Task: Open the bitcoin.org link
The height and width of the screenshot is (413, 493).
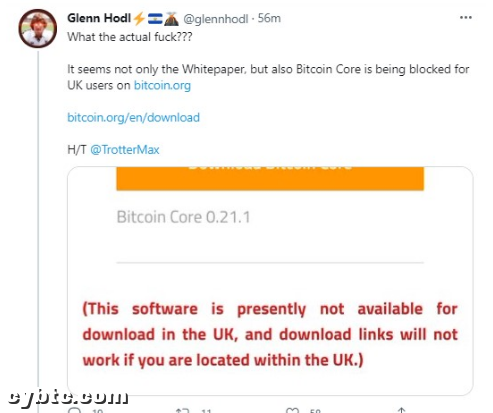Action: (x=162, y=85)
